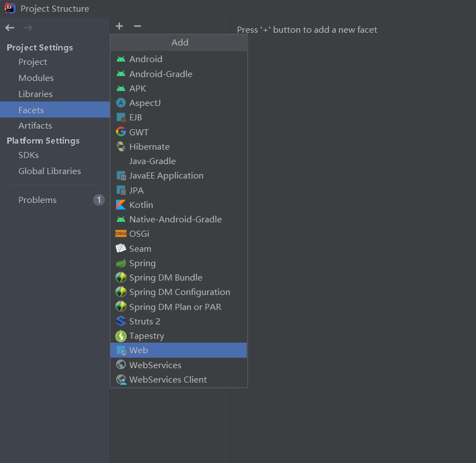Click the Native-Android-Gradle robot icon
476x463 pixels.
pyautogui.click(x=121, y=219)
